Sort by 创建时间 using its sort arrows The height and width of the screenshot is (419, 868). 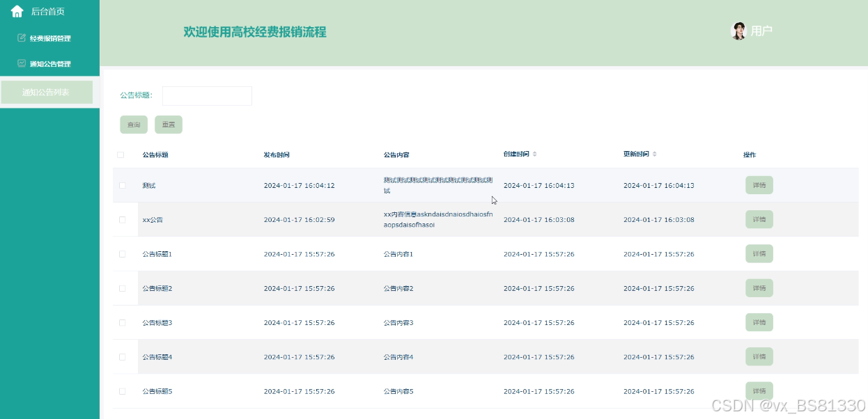tap(535, 154)
